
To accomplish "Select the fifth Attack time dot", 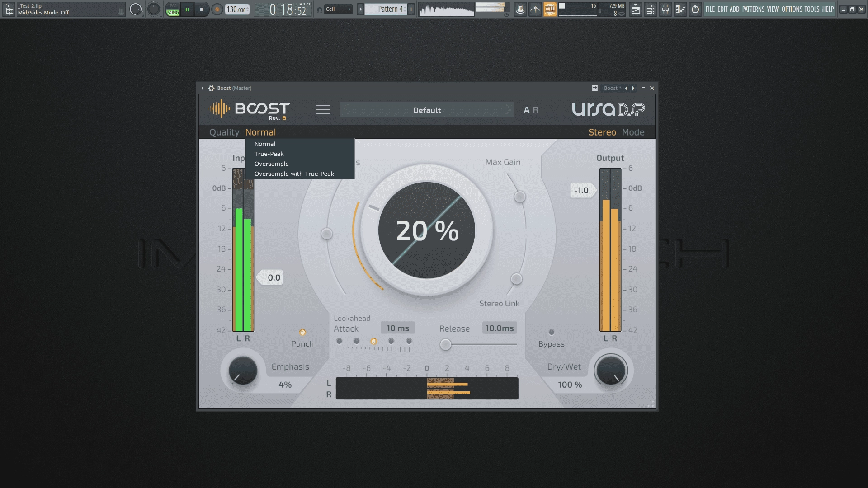I will 409,341.
